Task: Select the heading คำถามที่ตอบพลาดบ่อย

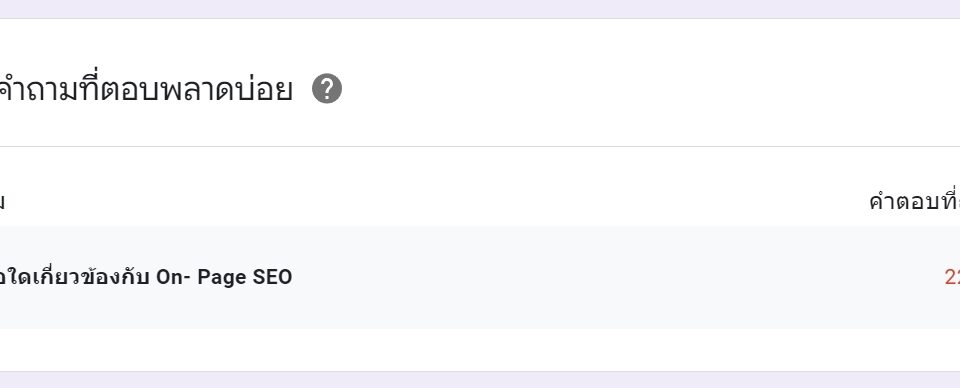Action: [x=146, y=89]
